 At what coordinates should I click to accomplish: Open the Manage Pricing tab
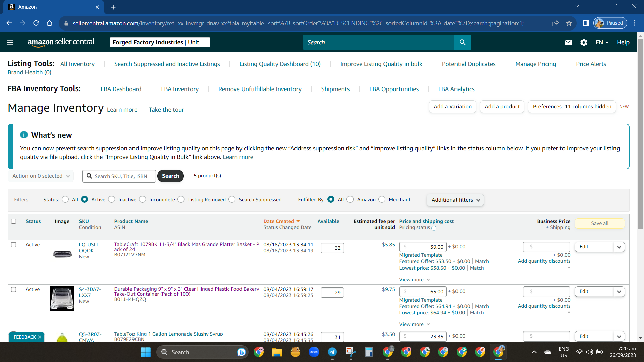(x=536, y=64)
